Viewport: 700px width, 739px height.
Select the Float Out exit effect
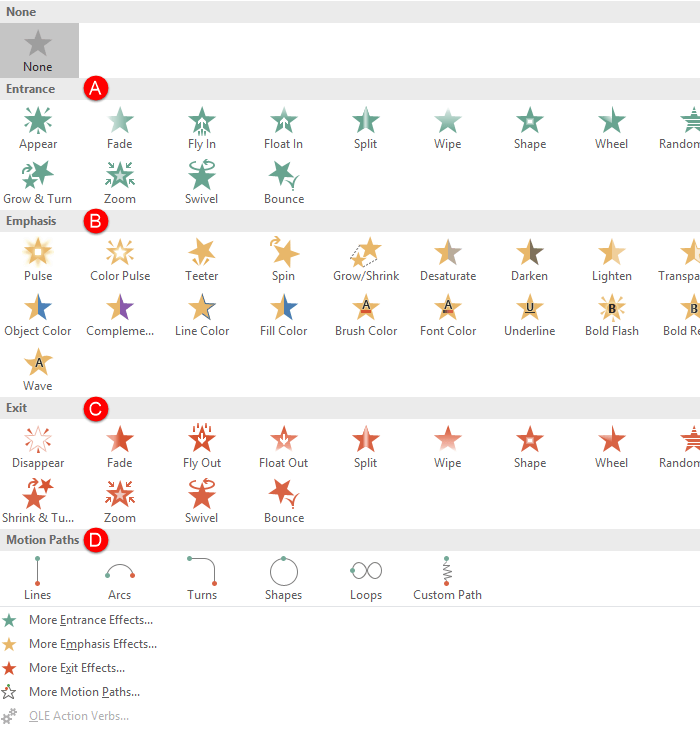point(284,447)
